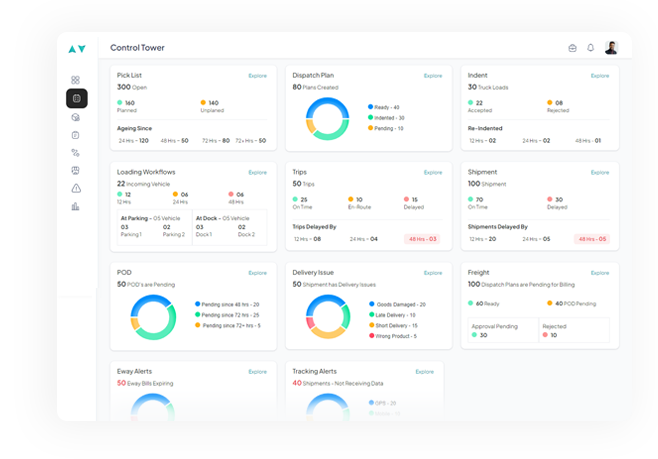Explore the Shipment card
This screenshot has height=459, width=658.
[600, 172]
